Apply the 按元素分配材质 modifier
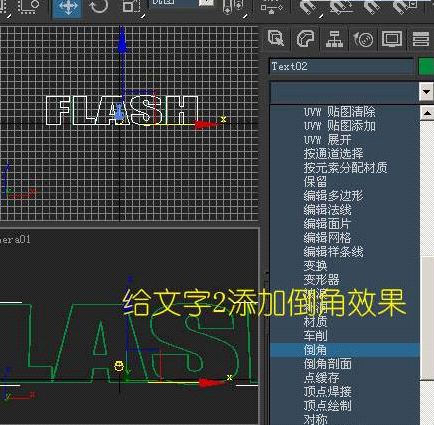Image resolution: width=434 pixels, height=425 pixels. [x=345, y=167]
